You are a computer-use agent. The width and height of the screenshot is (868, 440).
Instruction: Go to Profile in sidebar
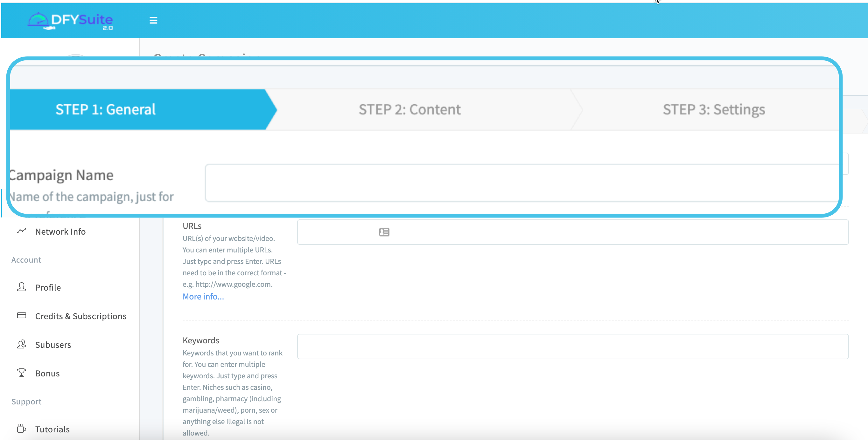[48, 287]
